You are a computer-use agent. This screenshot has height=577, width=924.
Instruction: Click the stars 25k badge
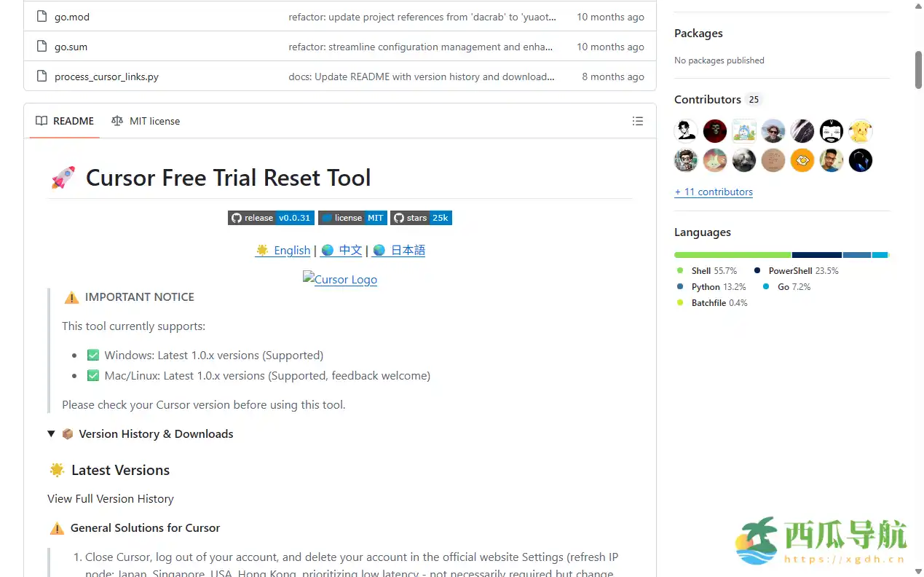(421, 217)
